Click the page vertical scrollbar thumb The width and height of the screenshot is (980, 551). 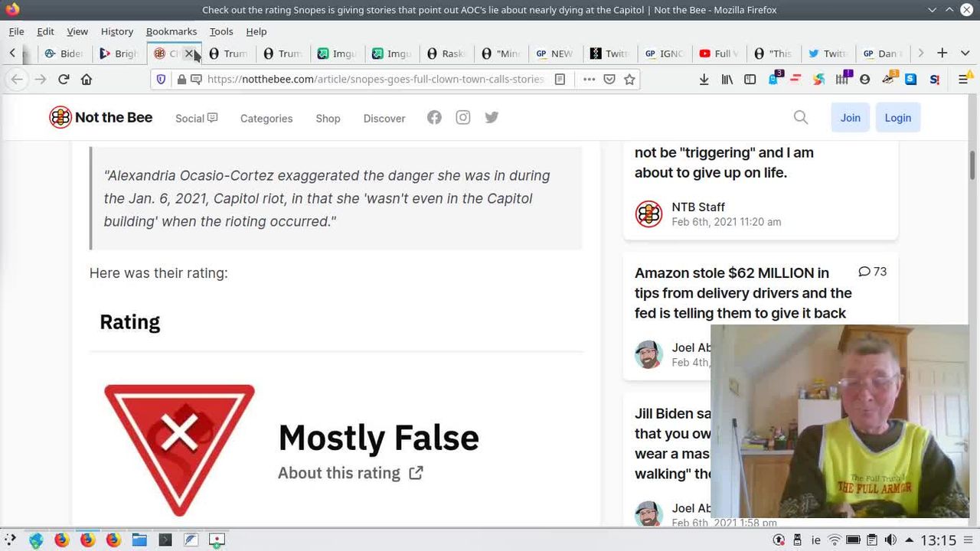pyautogui.click(x=973, y=165)
